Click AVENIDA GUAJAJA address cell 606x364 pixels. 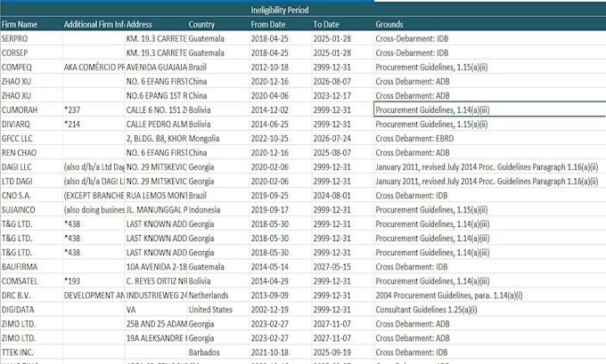[156, 67]
